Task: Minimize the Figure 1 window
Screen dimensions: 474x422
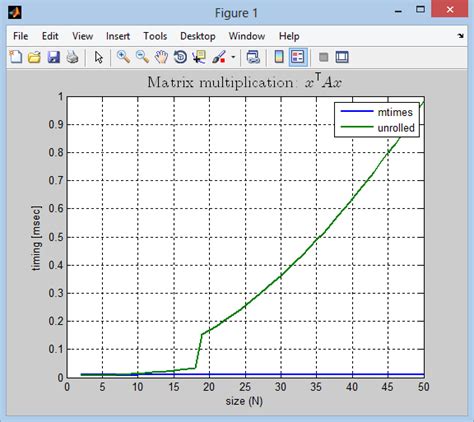Action: click(398, 11)
